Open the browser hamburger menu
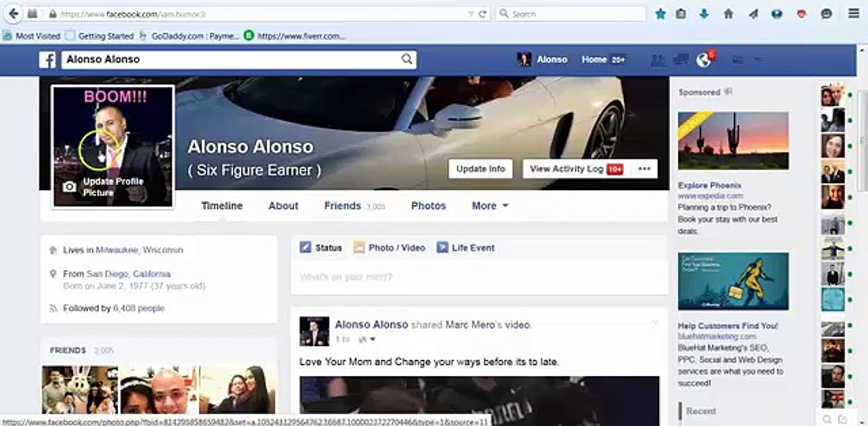Screen dimensions: 868x426 854,14
